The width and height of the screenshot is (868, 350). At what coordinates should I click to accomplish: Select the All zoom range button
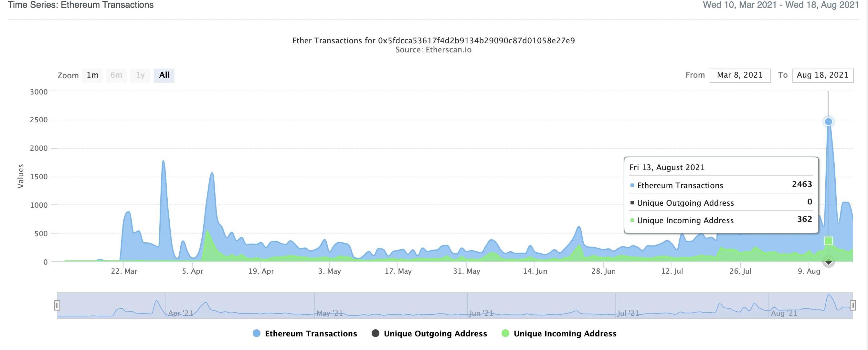click(x=164, y=75)
